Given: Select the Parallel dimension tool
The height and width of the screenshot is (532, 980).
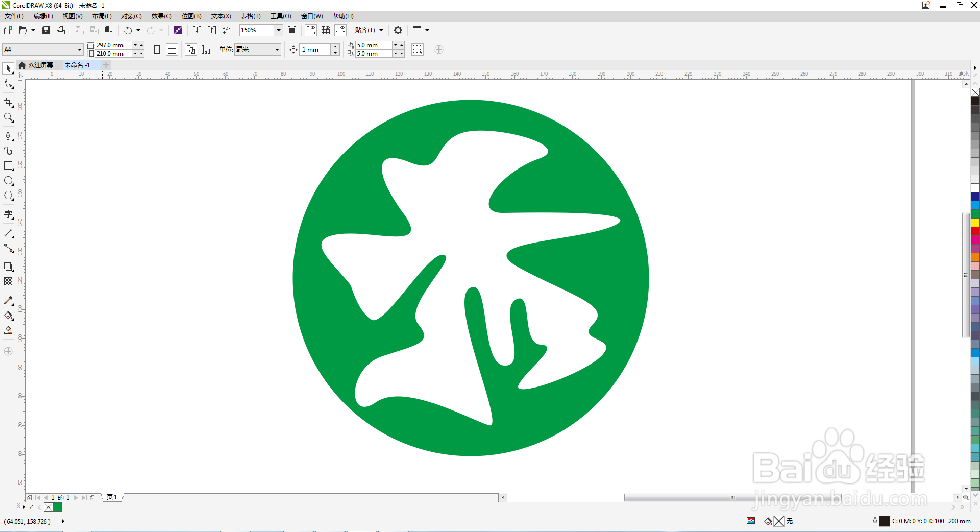Looking at the screenshot, I should pyautogui.click(x=8, y=233).
